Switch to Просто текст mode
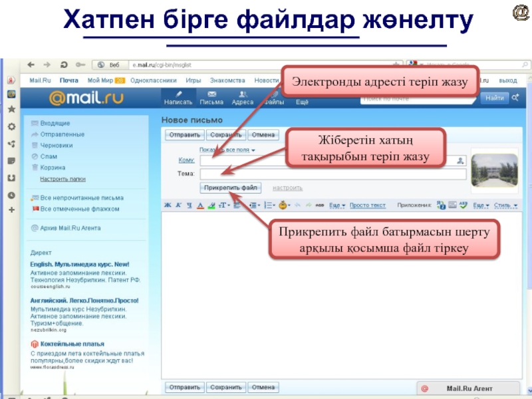The width and height of the screenshot is (532, 399). click(x=368, y=205)
